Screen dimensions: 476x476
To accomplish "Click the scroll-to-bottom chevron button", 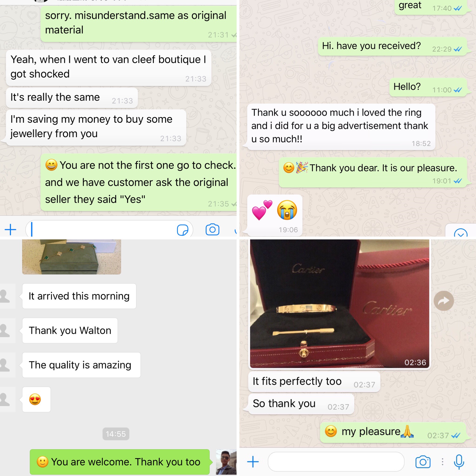I will coord(461,233).
